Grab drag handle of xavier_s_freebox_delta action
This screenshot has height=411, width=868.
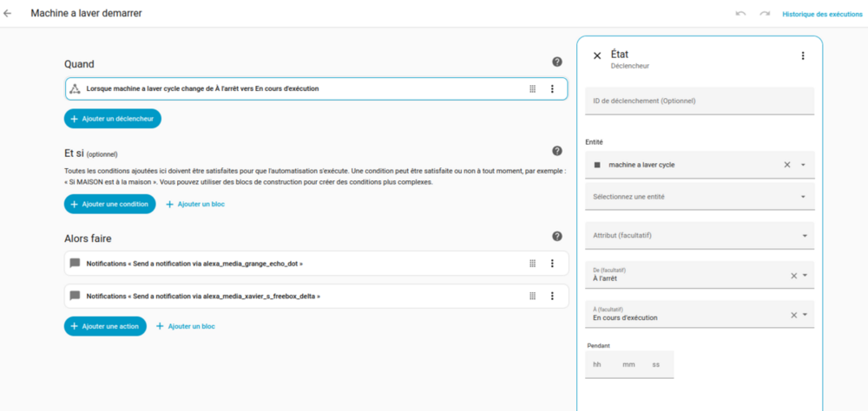(533, 296)
